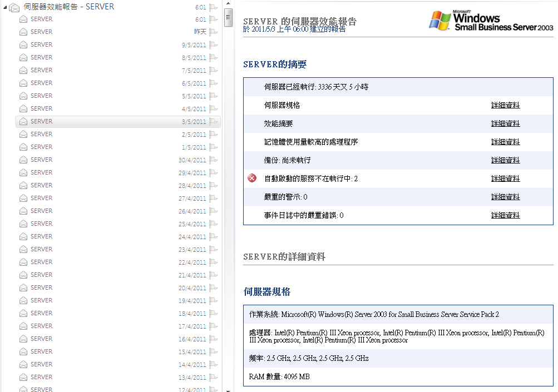Flag the SERVER message dated 30/4/2011
The width and height of the screenshot is (558, 392).
coord(214,160)
